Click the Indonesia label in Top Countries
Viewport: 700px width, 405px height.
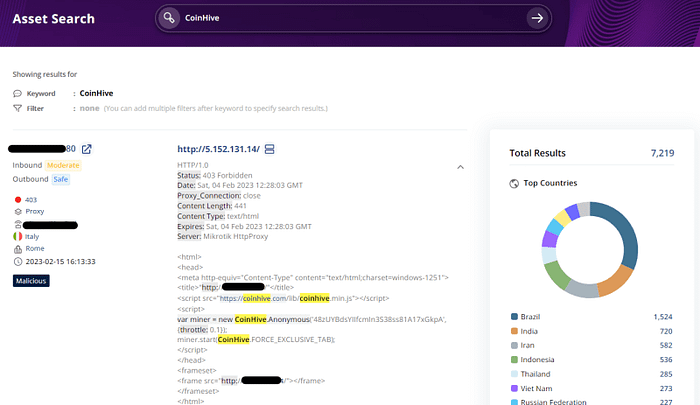537,359
